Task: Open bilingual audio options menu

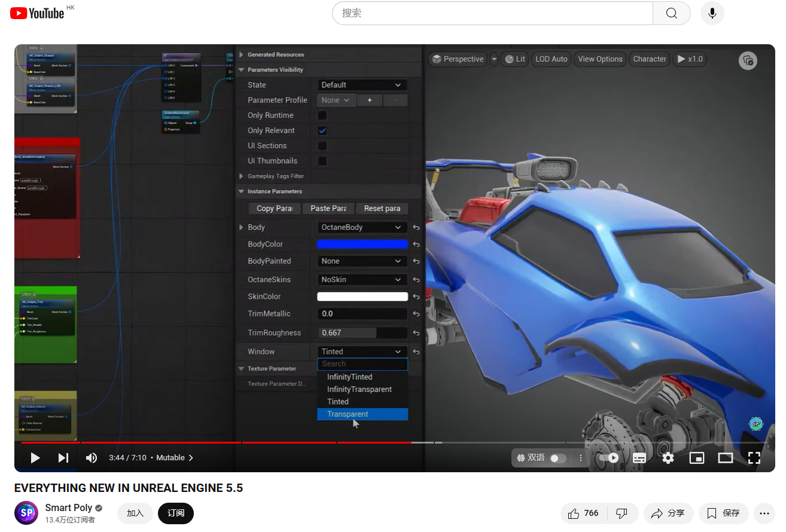Action: pos(581,458)
